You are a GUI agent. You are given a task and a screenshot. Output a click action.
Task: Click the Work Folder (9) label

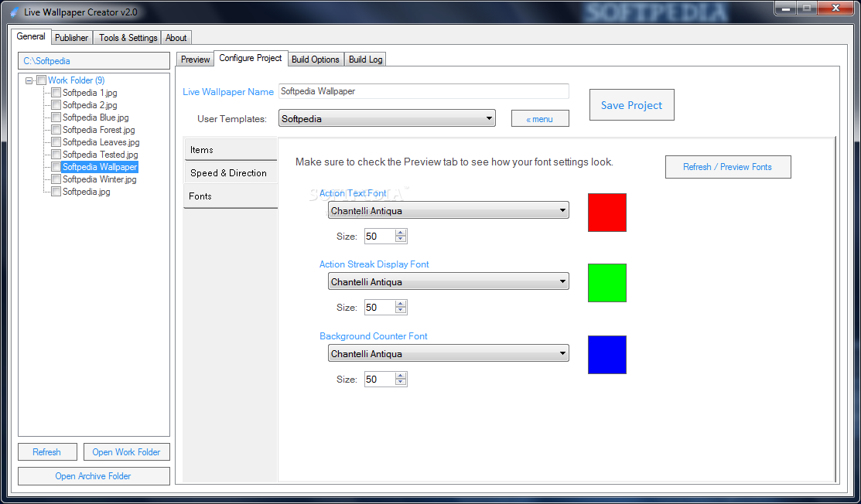(77, 80)
